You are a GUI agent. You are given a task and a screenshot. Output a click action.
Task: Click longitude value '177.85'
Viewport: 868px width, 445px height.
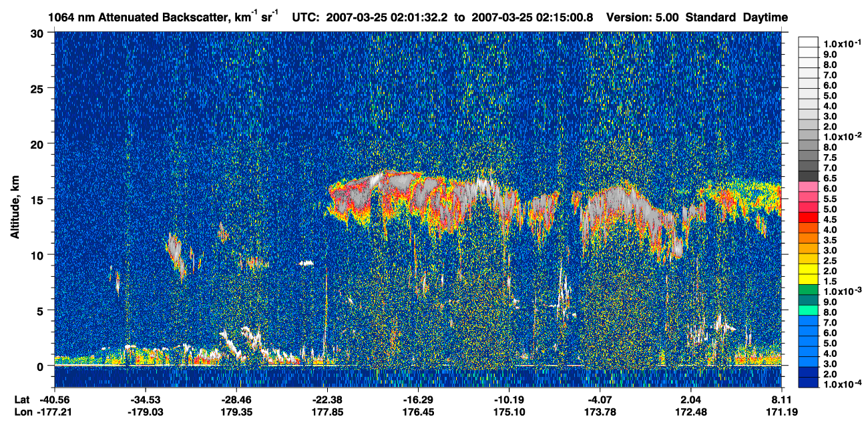tap(327, 412)
